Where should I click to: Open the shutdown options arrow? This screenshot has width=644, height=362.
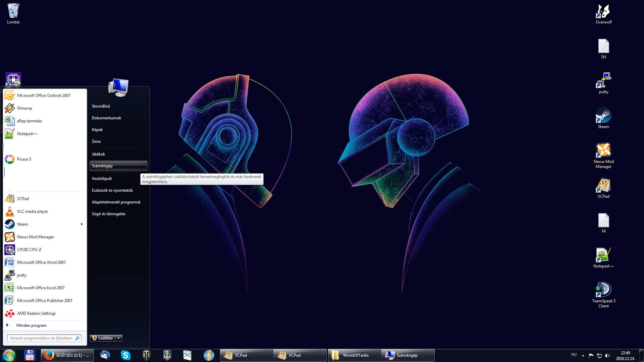click(119, 338)
